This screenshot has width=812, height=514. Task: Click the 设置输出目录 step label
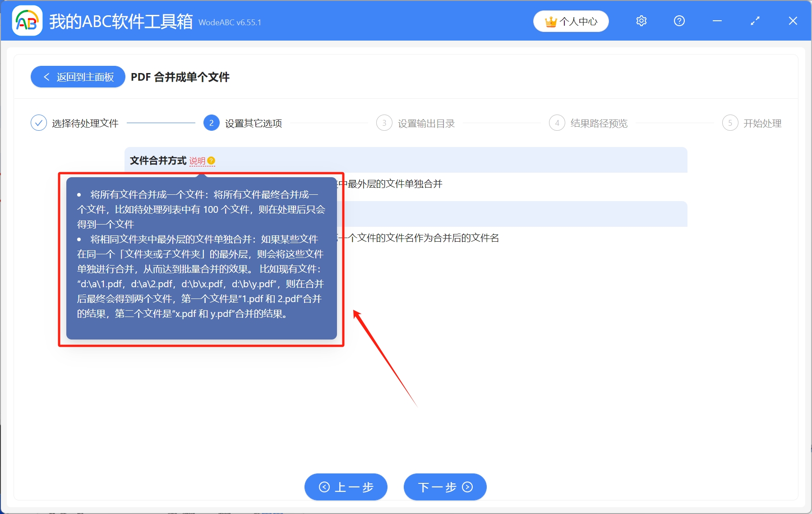(426, 123)
